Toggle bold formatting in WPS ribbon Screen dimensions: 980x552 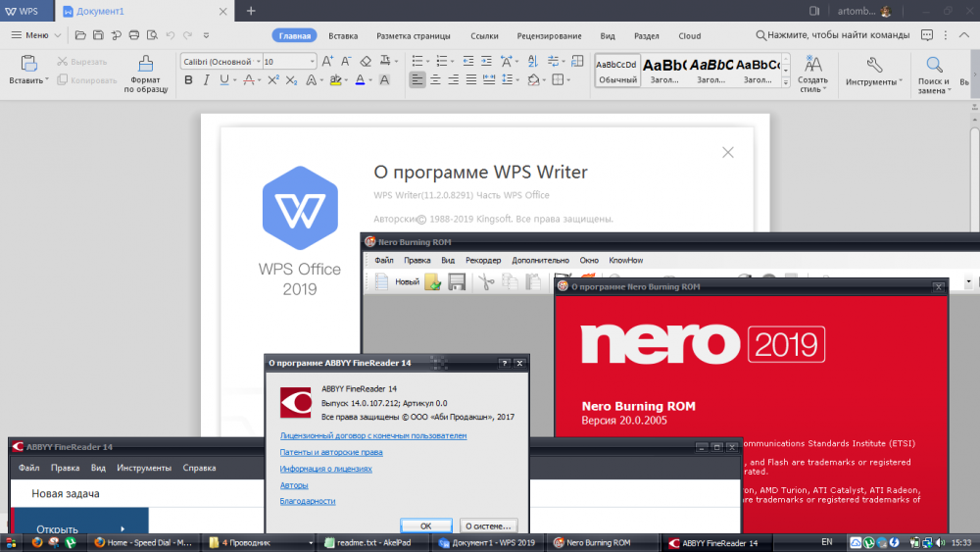(x=189, y=80)
